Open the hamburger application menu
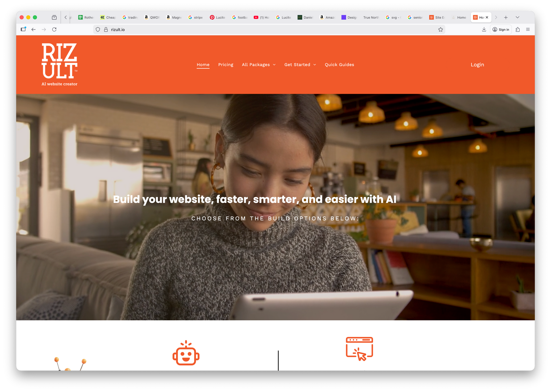This screenshot has height=392, width=551. (528, 29)
